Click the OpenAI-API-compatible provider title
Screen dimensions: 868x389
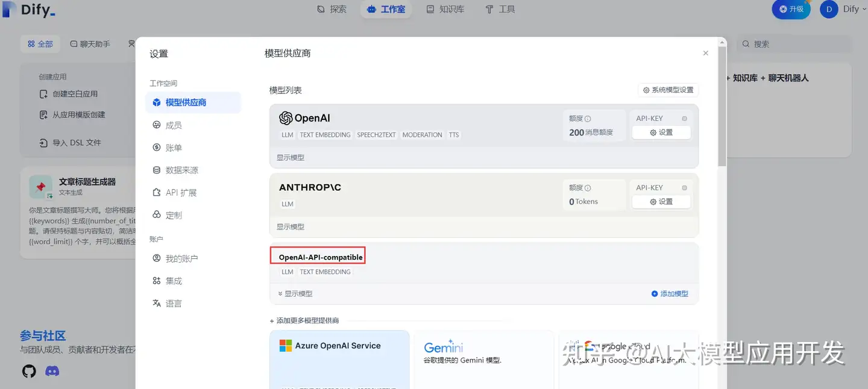pyautogui.click(x=321, y=257)
